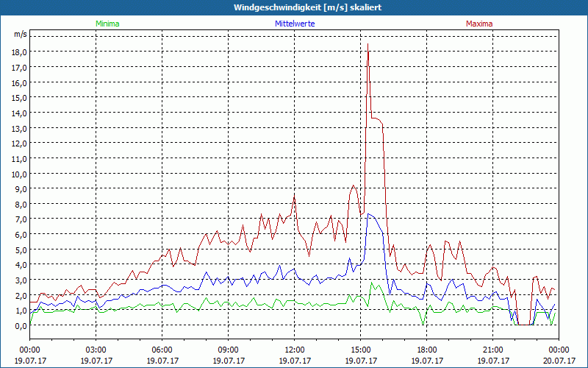This screenshot has width=588, height=368.
Task: Click the 2,0 y-axis value
Action: coord(22,296)
